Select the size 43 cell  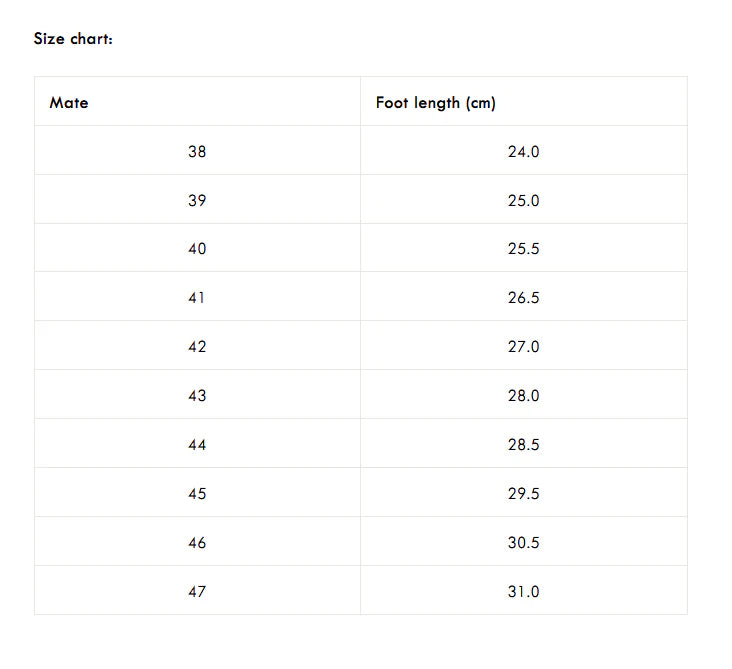pos(197,396)
